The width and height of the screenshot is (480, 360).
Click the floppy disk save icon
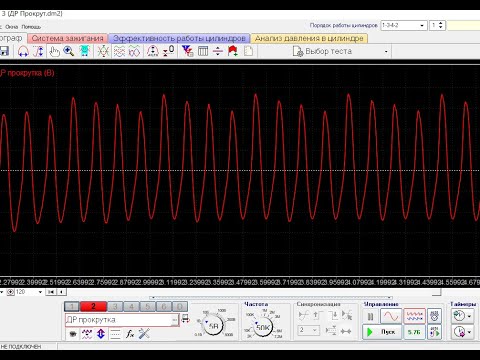pyautogui.click(x=4, y=52)
